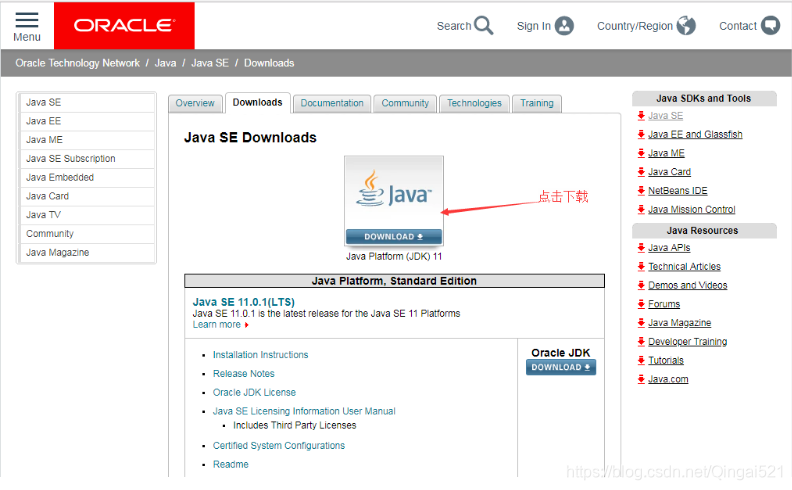Switch to the Overview tab
Viewport: 792px width, 490px height.
coord(195,103)
